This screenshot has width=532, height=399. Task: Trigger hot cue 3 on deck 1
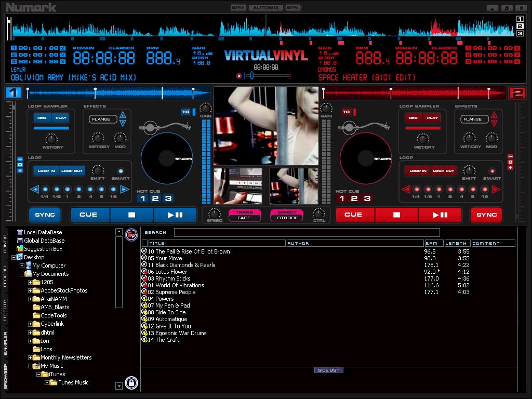(168, 198)
